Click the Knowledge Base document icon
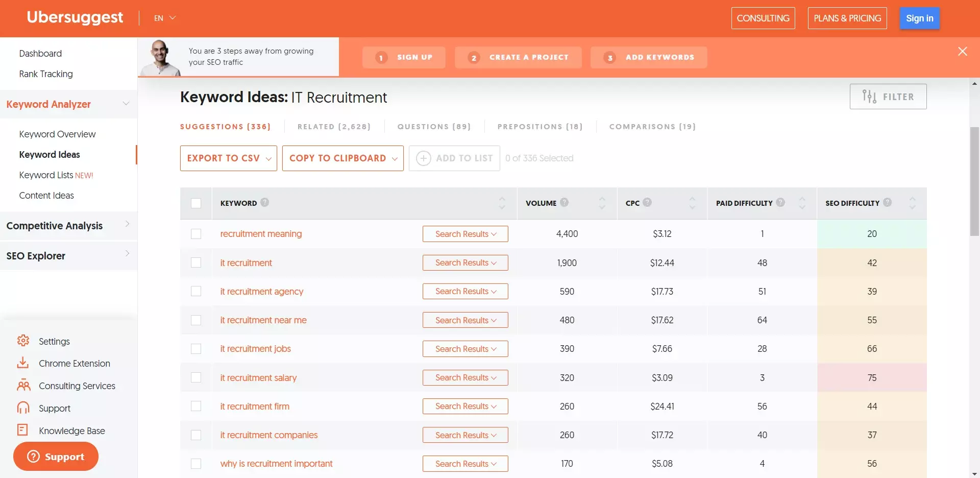Image resolution: width=980 pixels, height=478 pixels. [x=22, y=430]
